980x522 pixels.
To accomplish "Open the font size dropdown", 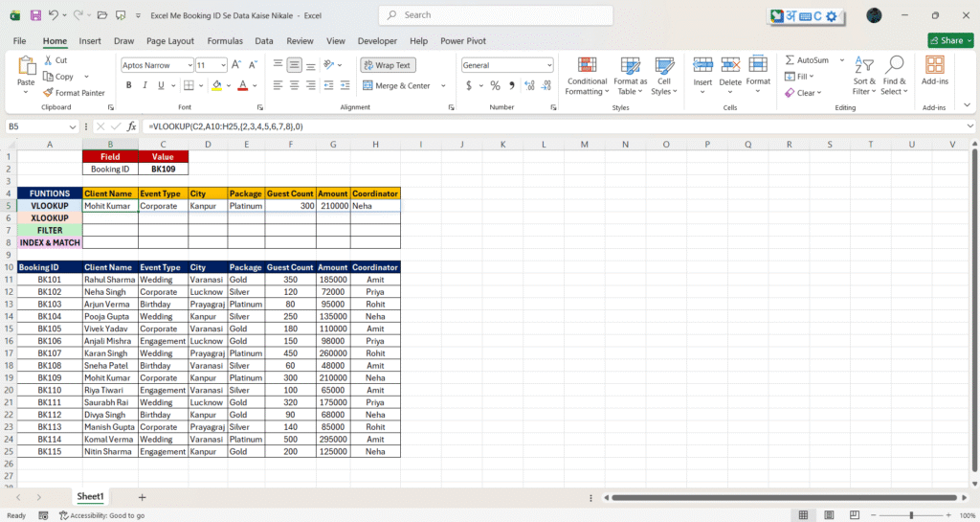I will [x=223, y=65].
